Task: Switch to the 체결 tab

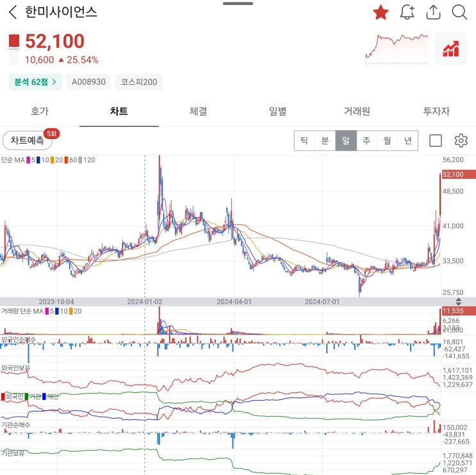Action: (198, 111)
